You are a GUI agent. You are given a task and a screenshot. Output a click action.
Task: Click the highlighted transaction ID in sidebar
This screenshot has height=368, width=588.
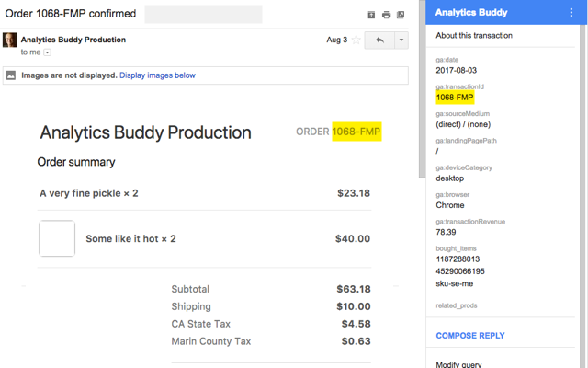coord(456,96)
